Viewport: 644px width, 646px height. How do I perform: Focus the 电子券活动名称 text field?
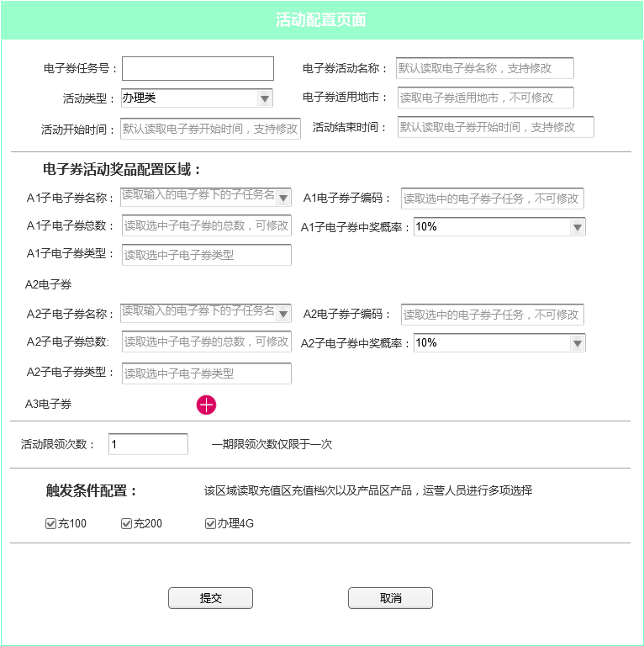click(485, 68)
